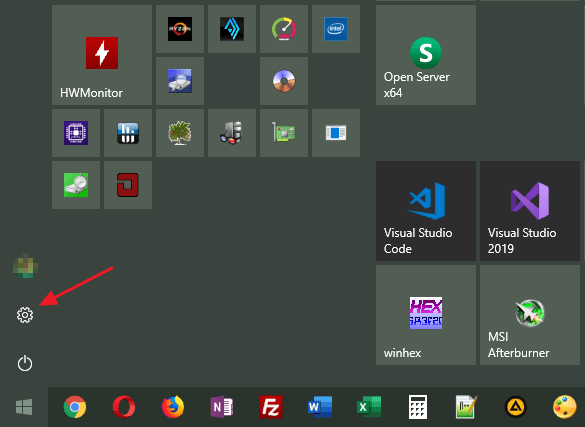Viewport: 585px width, 427px height.
Task: Open the Visual Studio Code tile
Action: coord(426,211)
